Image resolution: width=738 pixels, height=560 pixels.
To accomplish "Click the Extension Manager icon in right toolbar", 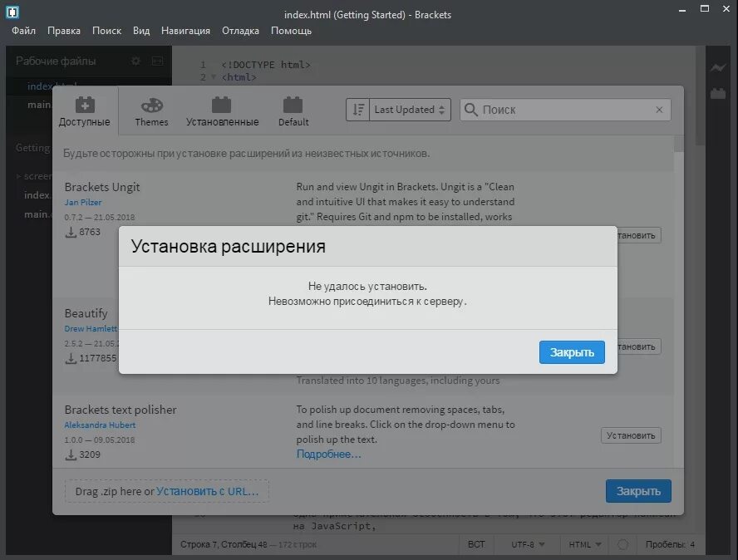I will [718, 93].
